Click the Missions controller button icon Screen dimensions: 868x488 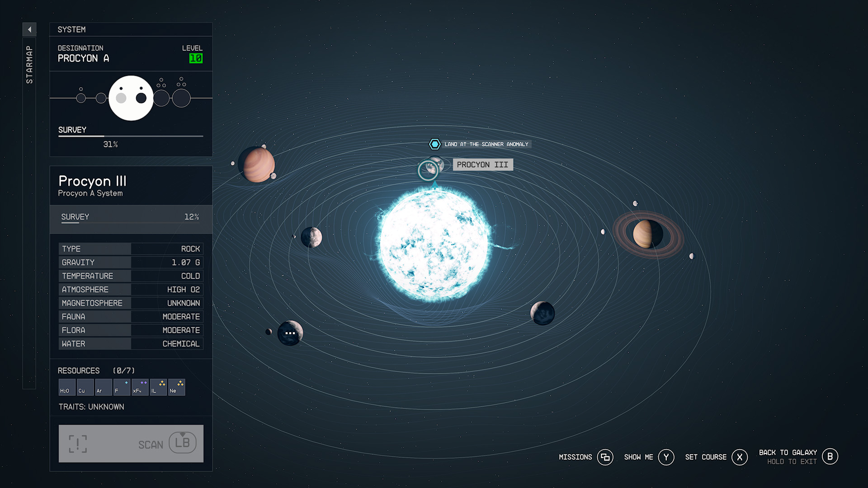pyautogui.click(x=605, y=457)
